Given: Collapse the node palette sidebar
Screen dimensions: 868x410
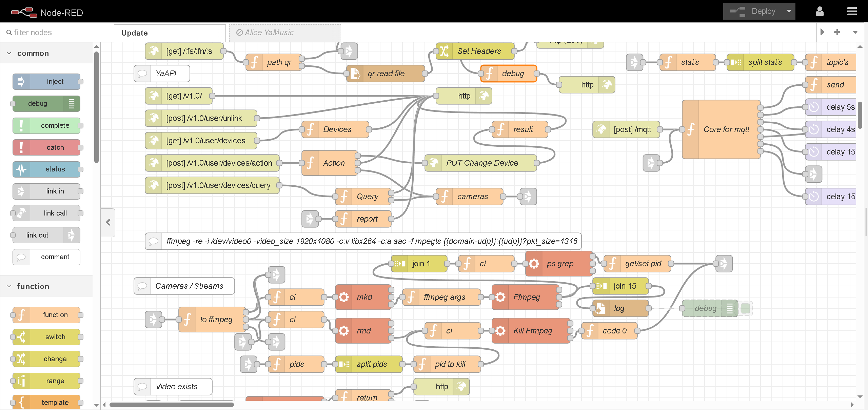Looking at the screenshot, I should coord(108,222).
